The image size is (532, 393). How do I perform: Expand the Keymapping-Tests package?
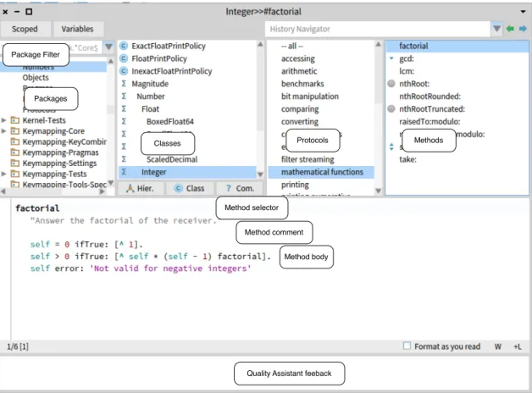coord(3,174)
